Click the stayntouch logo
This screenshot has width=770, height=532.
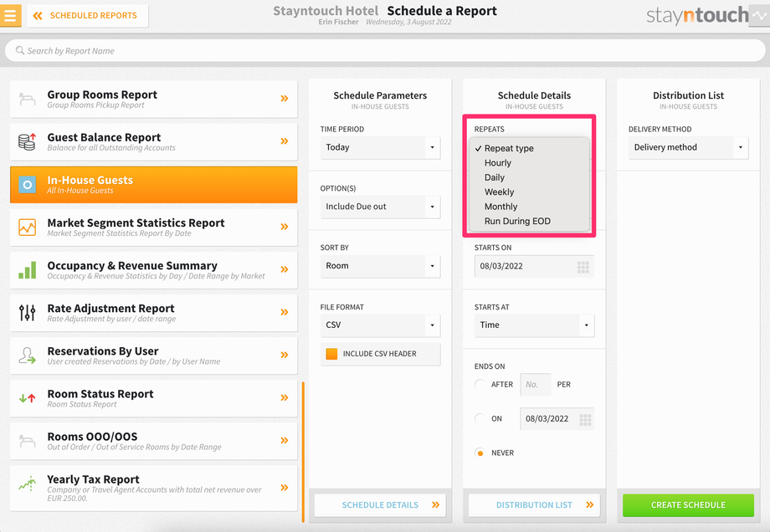click(697, 16)
